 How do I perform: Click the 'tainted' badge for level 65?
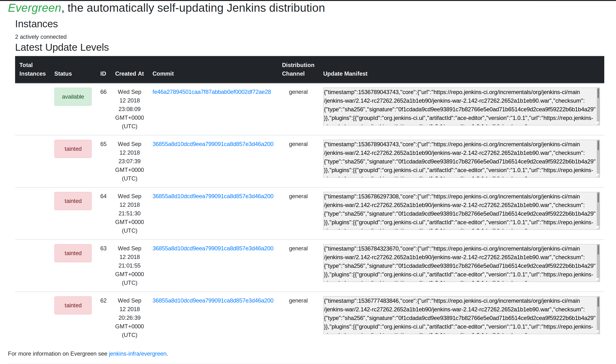[73, 149]
